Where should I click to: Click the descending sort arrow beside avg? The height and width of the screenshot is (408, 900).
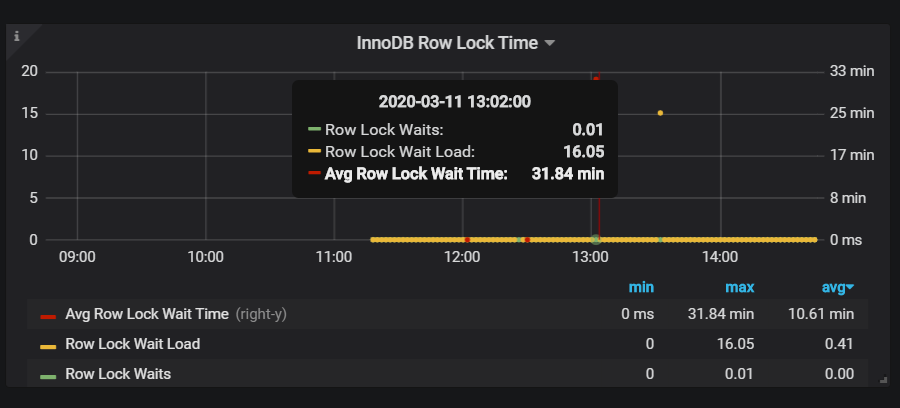(x=851, y=289)
